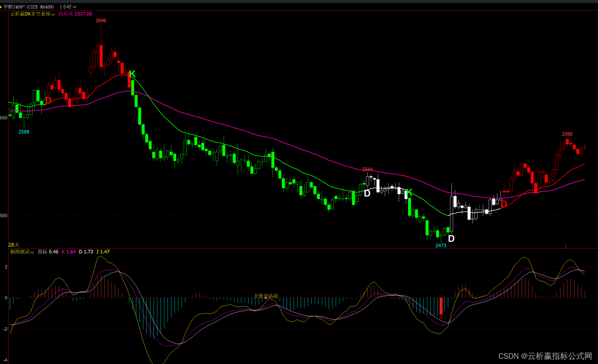Click the white D signal beside the 2473 low
The height and width of the screenshot is (364, 598).
tap(451, 239)
